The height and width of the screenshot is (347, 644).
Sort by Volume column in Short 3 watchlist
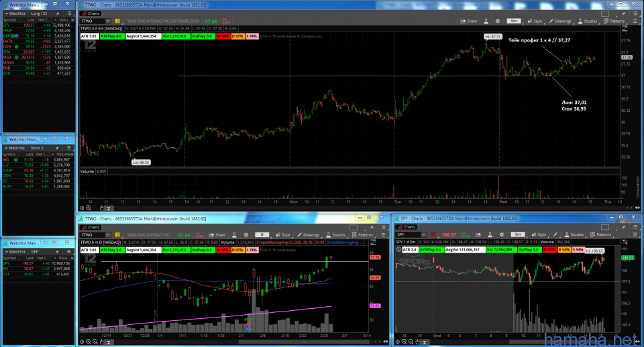(63, 154)
